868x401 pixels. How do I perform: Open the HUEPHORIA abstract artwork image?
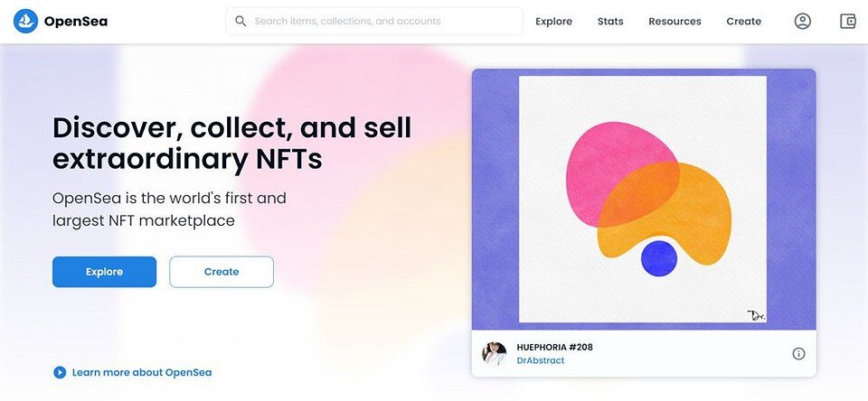(643, 199)
